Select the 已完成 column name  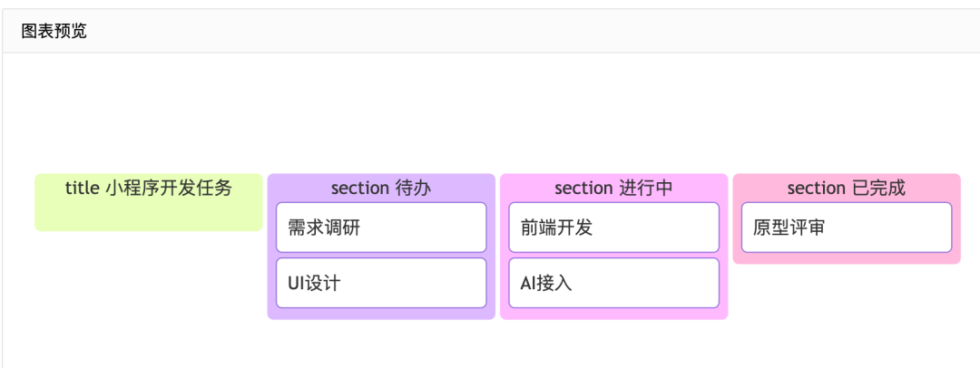click(x=878, y=188)
